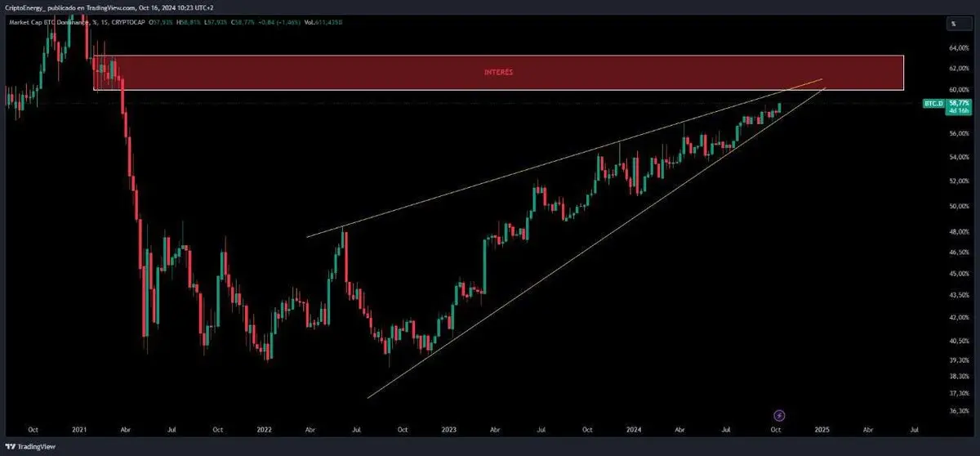Click the 2024 label on time axis

point(635,428)
